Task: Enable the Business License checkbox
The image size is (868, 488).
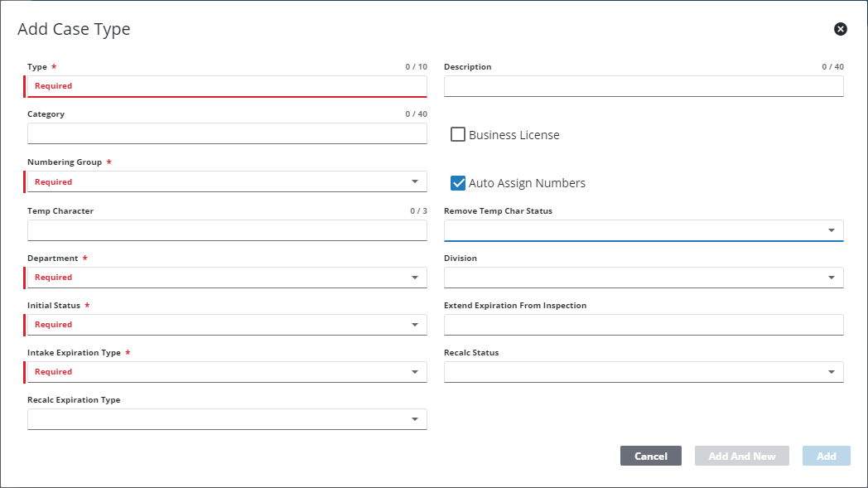Action: pyautogui.click(x=458, y=134)
